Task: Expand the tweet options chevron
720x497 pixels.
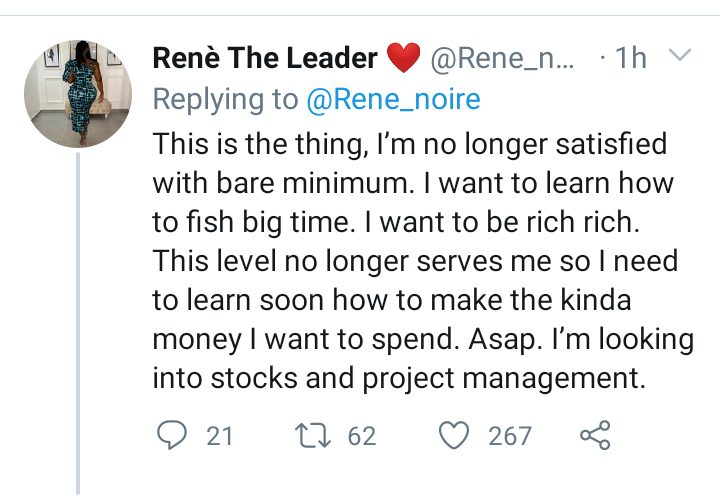Action: (x=680, y=57)
